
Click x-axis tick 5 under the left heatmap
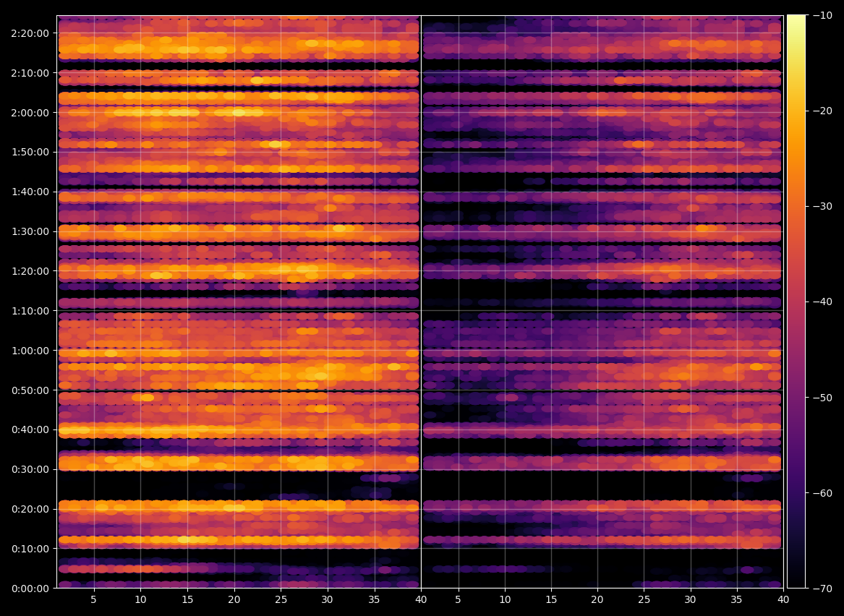(94, 599)
